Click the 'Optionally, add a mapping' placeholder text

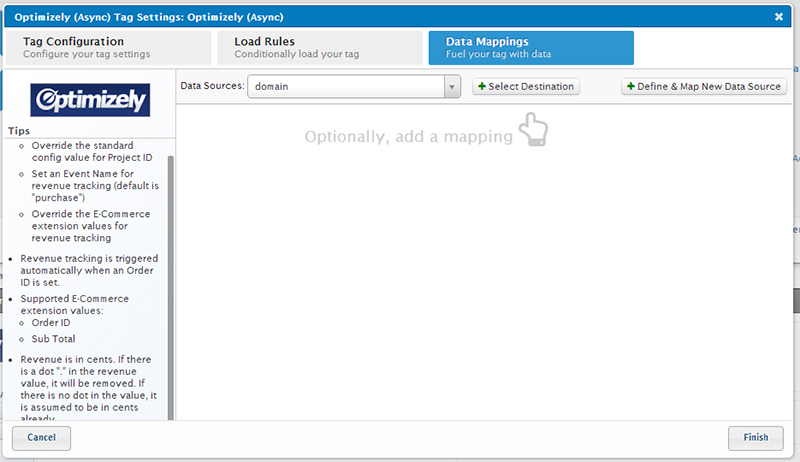click(408, 136)
